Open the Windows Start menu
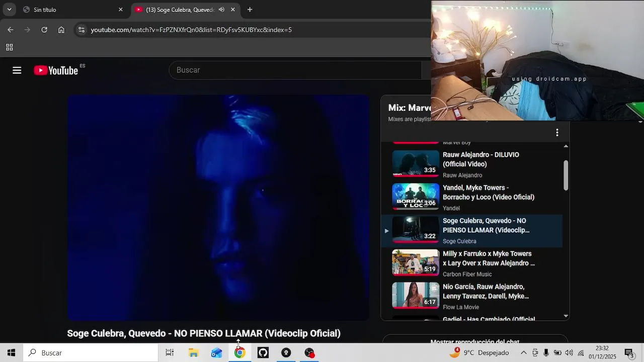Viewport: 644px width, 362px height. [11, 353]
